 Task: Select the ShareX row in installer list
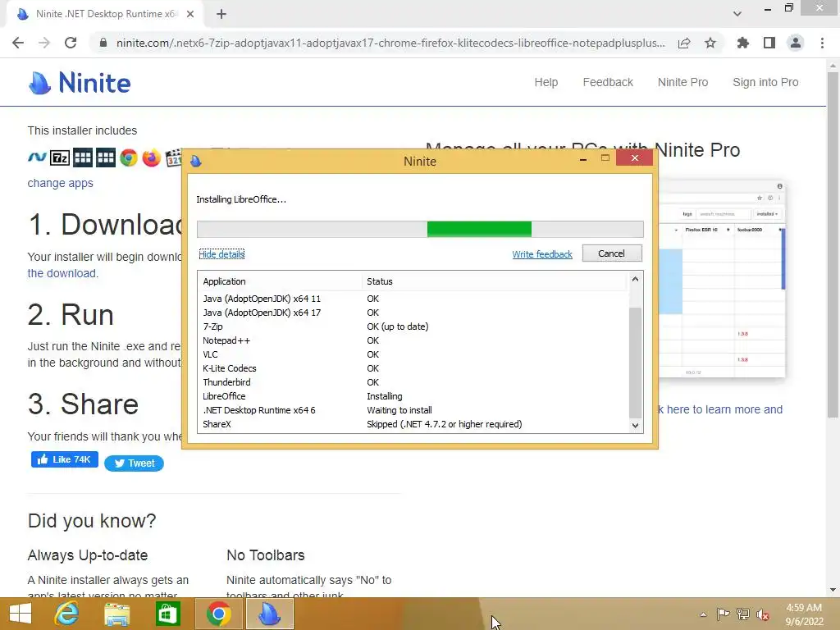(413, 424)
